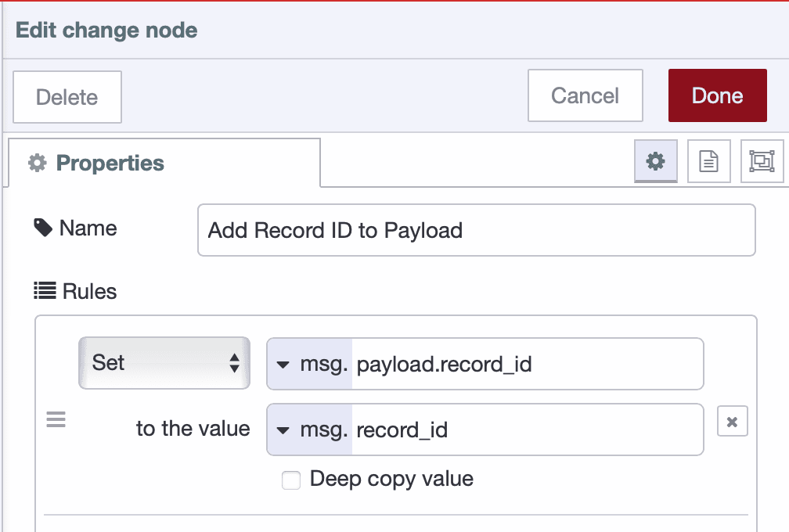The height and width of the screenshot is (532, 789).
Task: Click Done to save the node
Action: [716, 95]
